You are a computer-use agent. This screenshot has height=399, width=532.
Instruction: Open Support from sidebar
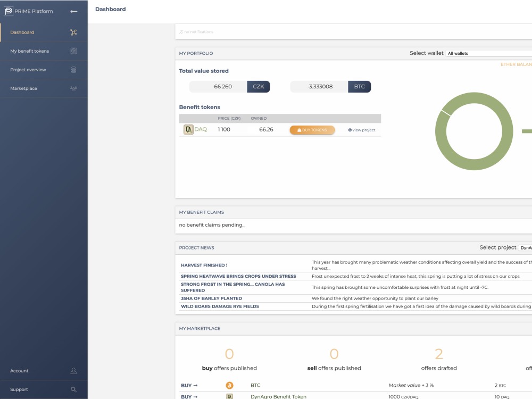click(44, 389)
